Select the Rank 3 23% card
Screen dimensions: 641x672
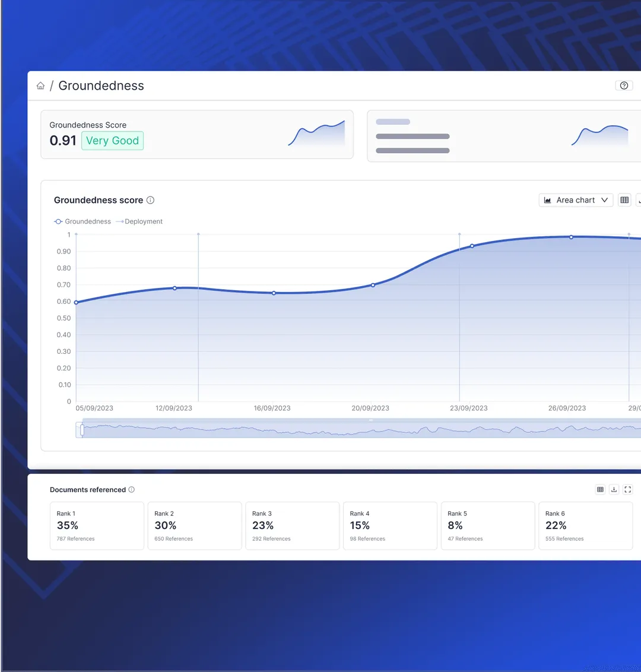292,526
